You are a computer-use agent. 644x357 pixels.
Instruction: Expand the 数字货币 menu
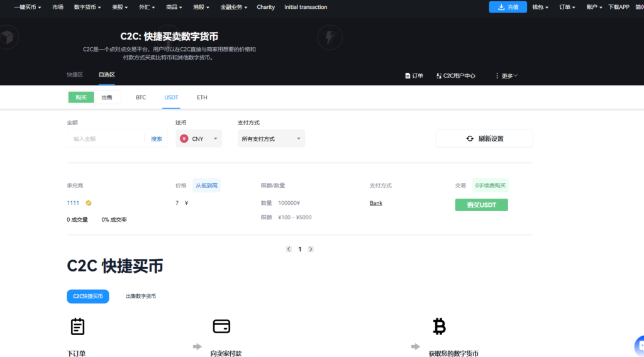(x=87, y=7)
